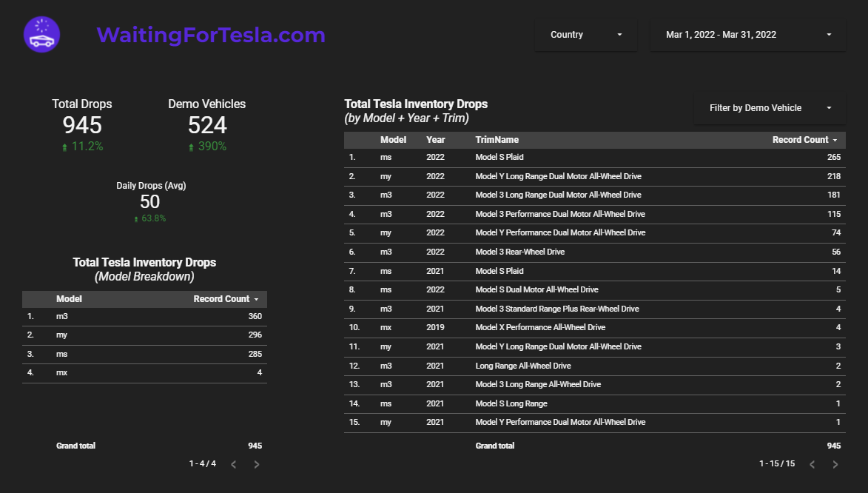Go to next page of trim table
This screenshot has width=868, height=493.
[835, 464]
